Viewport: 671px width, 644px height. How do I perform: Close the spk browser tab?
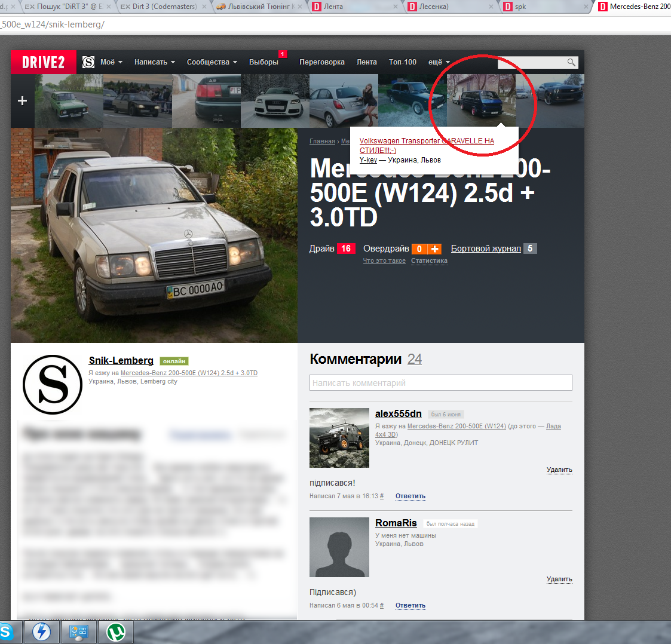pos(586,7)
